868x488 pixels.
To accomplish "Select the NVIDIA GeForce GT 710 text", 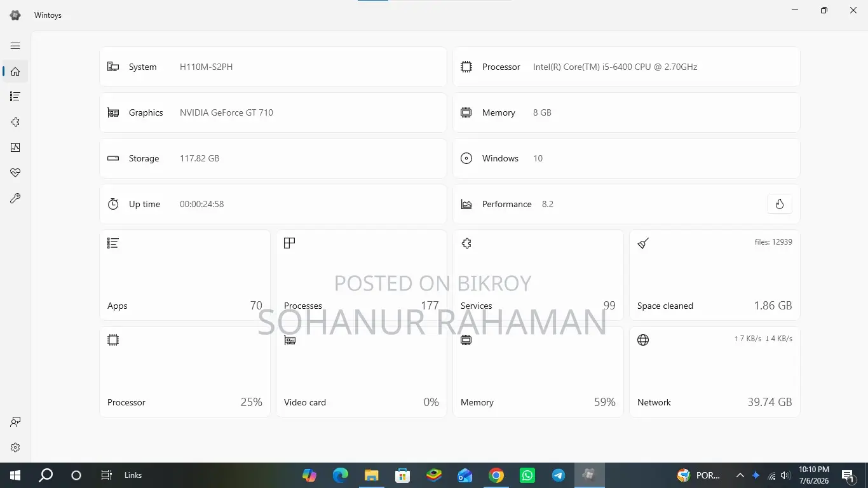I will (x=226, y=112).
